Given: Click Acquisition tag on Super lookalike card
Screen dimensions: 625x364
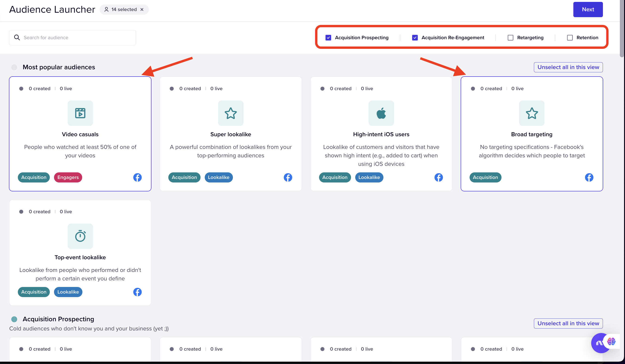Looking at the screenshot, I should click(184, 177).
